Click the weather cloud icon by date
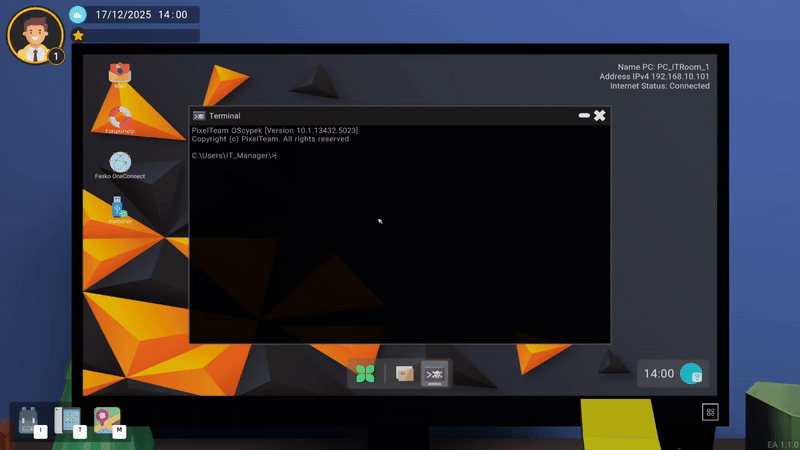The image size is (800, 450). (x=79, y=15)
